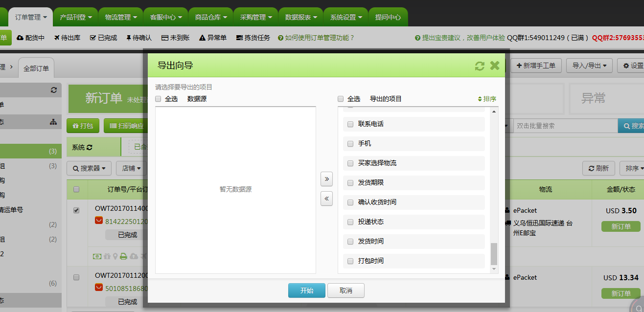The width and height of the screenshot is (644, 312).
Task: Open the 提问中心 tab
Action: (388, 17)
